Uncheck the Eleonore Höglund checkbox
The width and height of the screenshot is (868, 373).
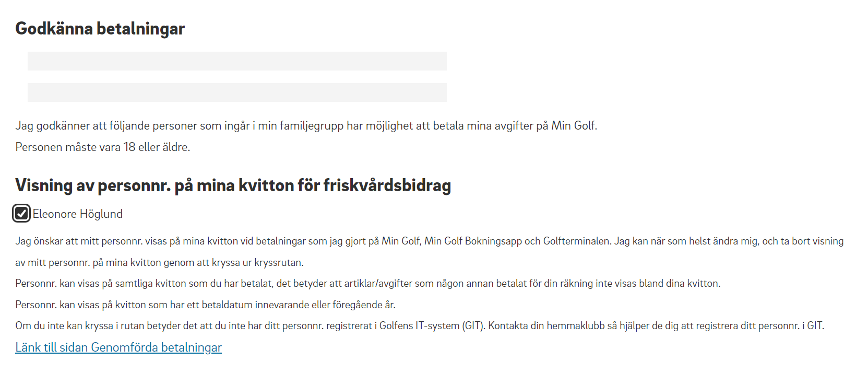tap(21, 213)
